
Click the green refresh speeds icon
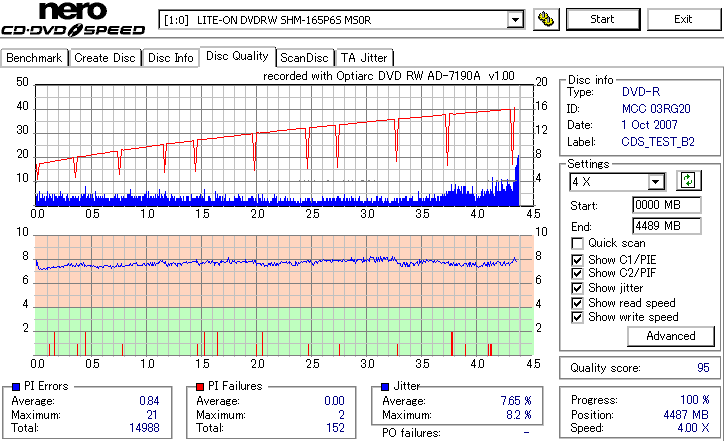point(688,181)
